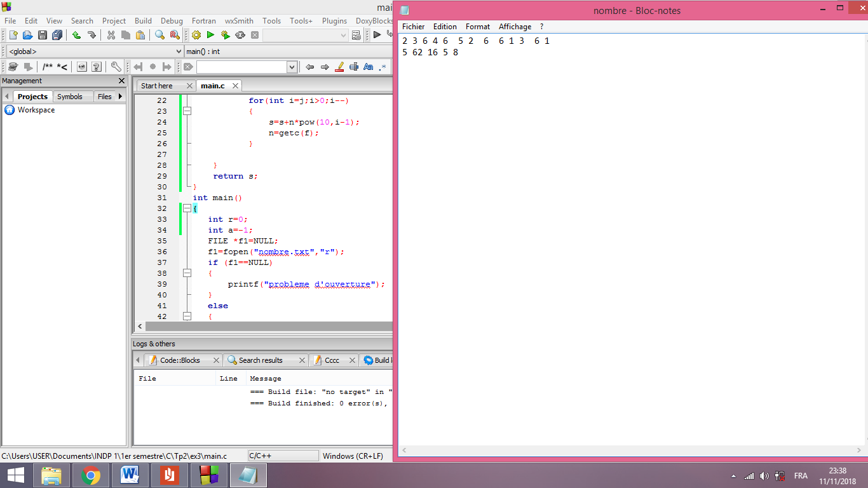Open the Format menu in Bloc-notes
The width and height of the screenshot is (868, 488).
pos(477,27)
